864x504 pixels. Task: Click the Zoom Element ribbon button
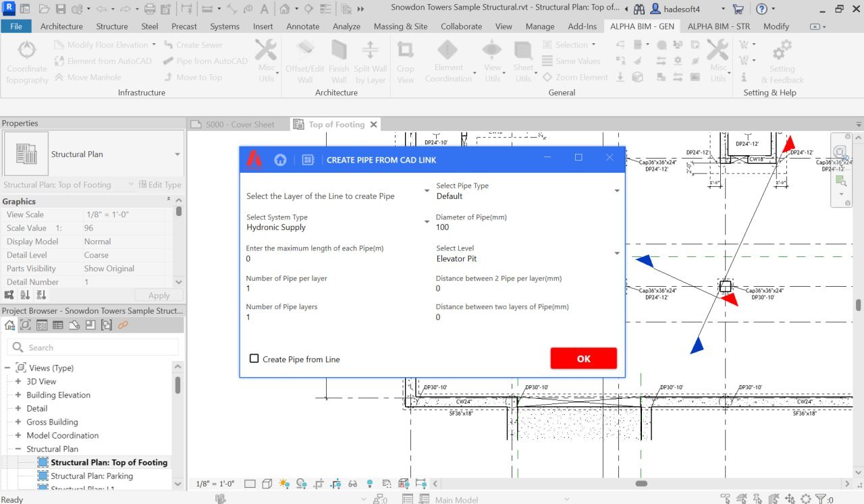tap(575, 77)
